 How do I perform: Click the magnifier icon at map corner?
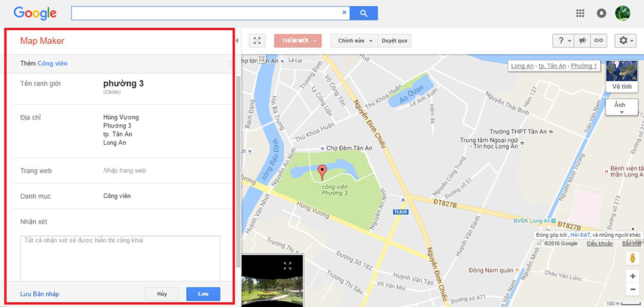pos(261,59)
